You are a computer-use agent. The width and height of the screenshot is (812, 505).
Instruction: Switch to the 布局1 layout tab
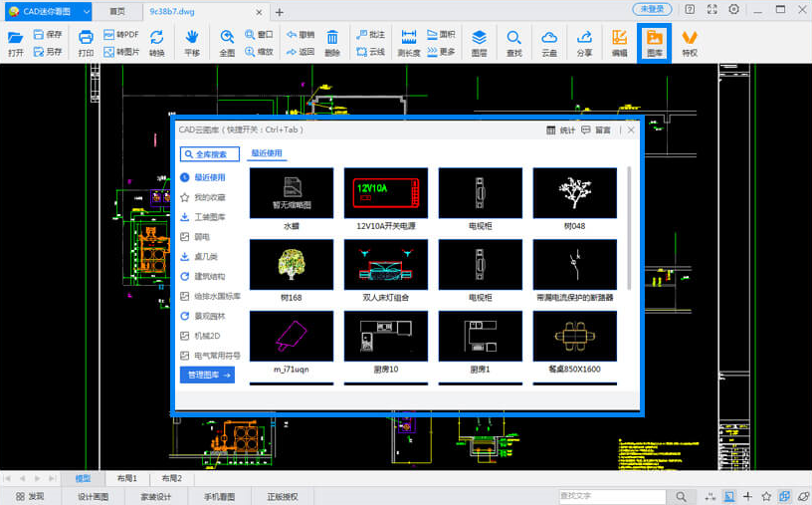coord(126,479)
